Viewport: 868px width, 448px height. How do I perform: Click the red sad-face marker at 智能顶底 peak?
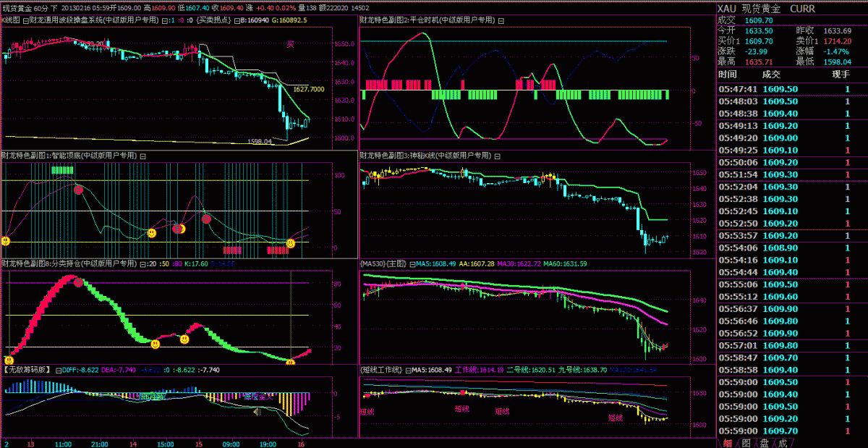click(x=78, y=190)
